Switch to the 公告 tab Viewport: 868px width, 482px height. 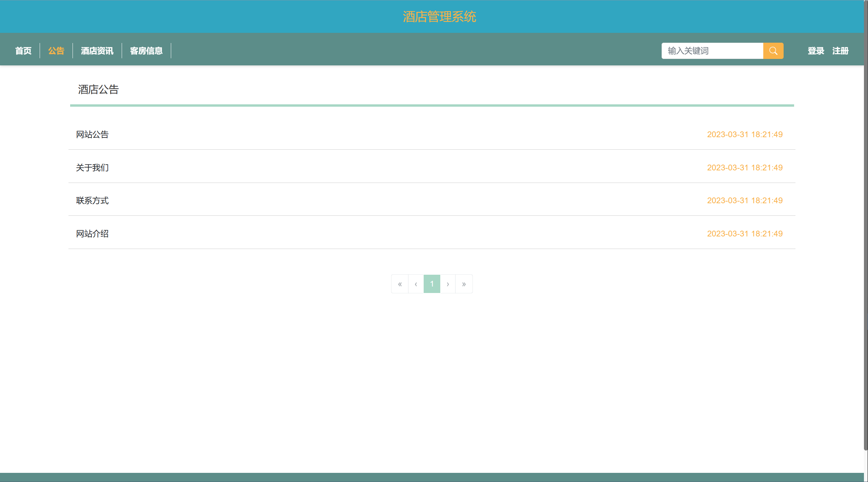pos(56,51)
